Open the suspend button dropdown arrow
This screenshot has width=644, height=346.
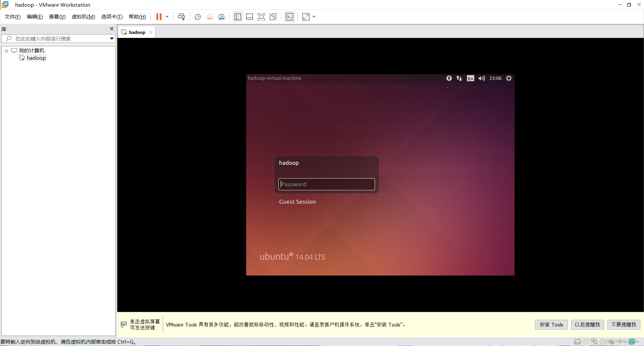coord(167,16)
